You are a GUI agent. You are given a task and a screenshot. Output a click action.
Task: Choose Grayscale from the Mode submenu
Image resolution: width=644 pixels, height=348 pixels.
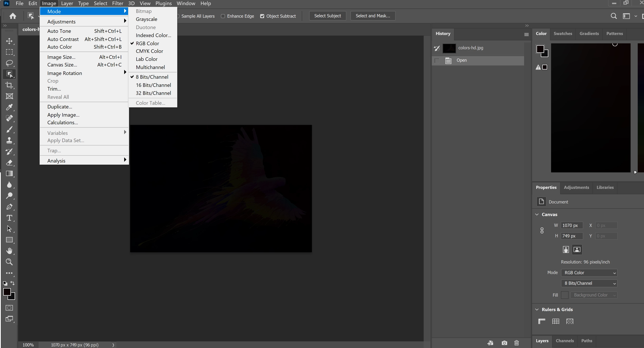tap(146, 19)
